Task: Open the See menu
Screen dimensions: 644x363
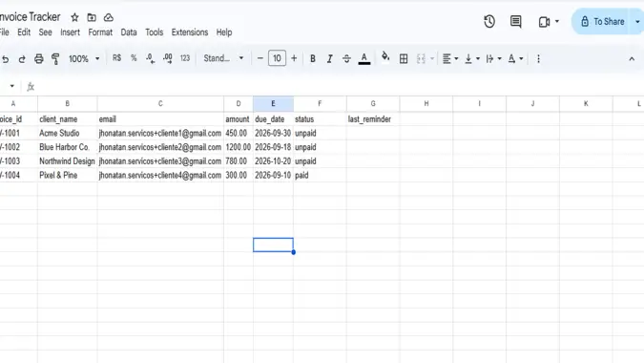Action: (x=45, y=32)
